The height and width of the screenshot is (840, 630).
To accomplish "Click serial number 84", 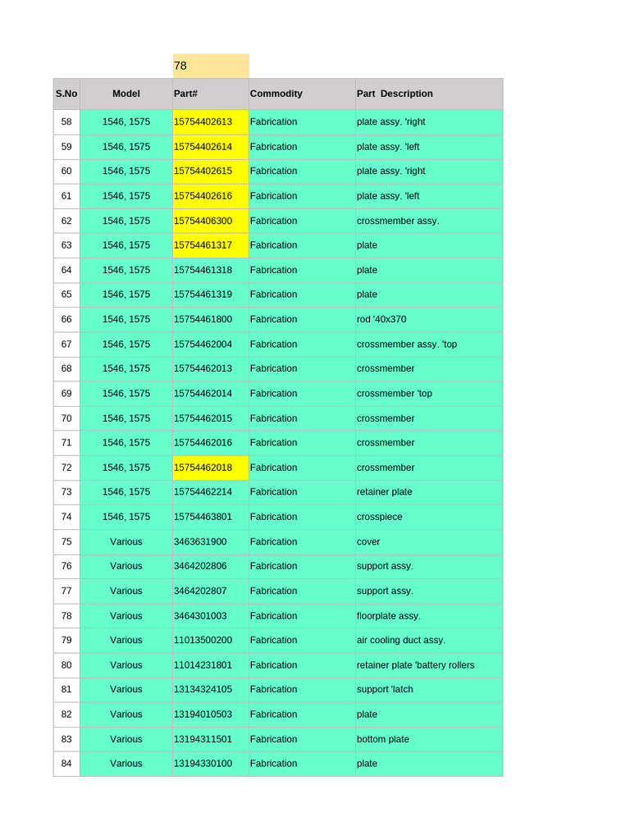I will tap(66, 764).
